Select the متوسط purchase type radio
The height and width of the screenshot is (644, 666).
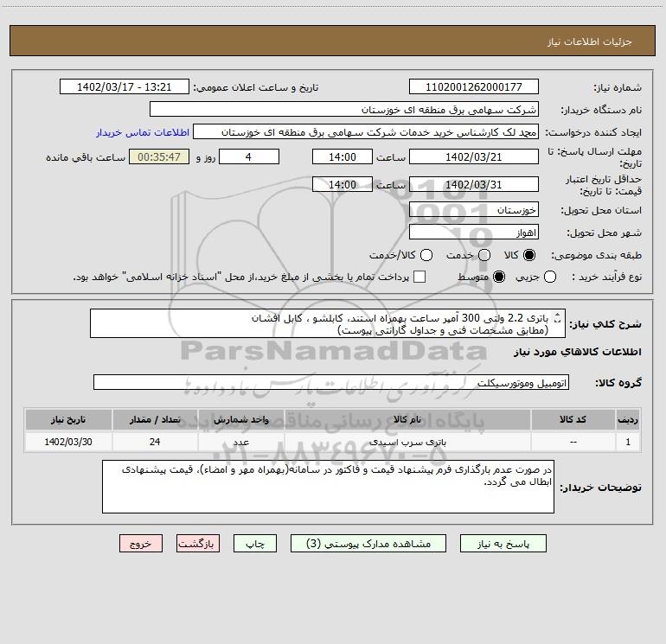pos(499,277)
